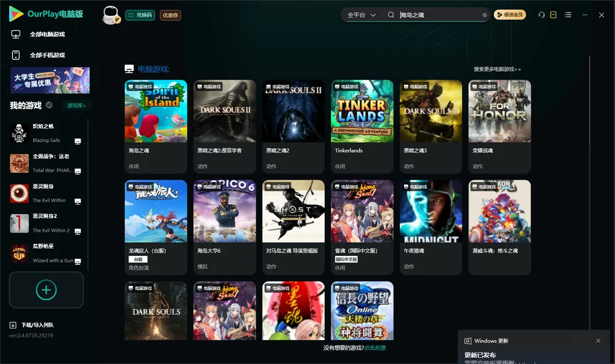Click the 电脑游戏 section header icon
Viewport: 615px width, 364px height.
129,69
